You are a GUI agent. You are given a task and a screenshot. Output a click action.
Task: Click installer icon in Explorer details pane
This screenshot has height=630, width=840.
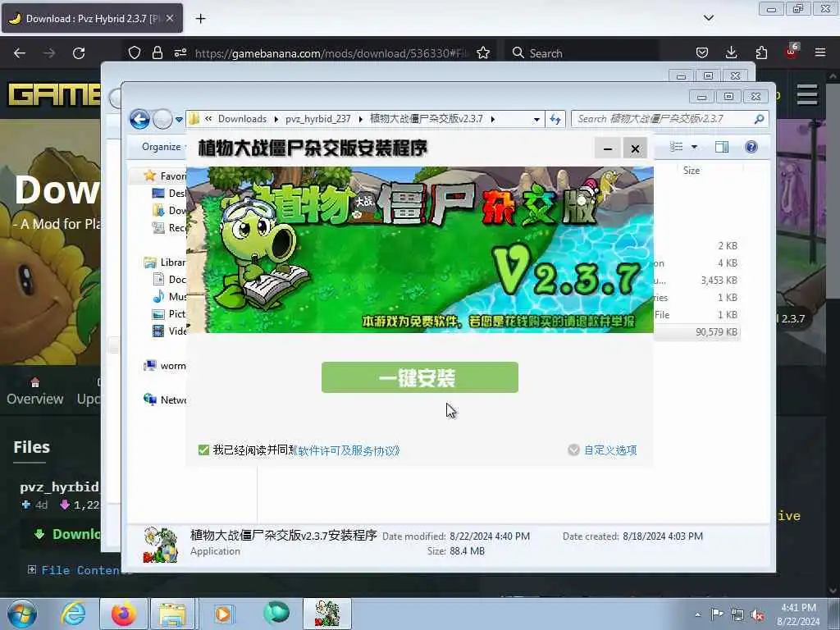[160, 545]
